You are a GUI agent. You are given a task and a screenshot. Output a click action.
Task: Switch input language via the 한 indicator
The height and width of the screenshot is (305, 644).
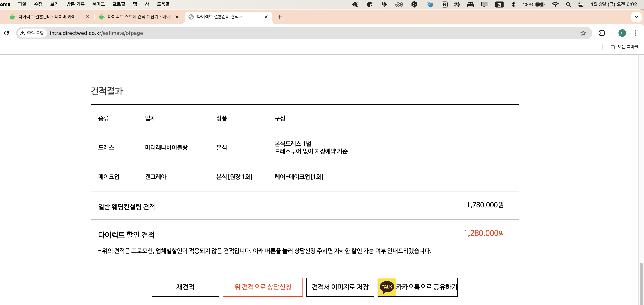point(499,4)
